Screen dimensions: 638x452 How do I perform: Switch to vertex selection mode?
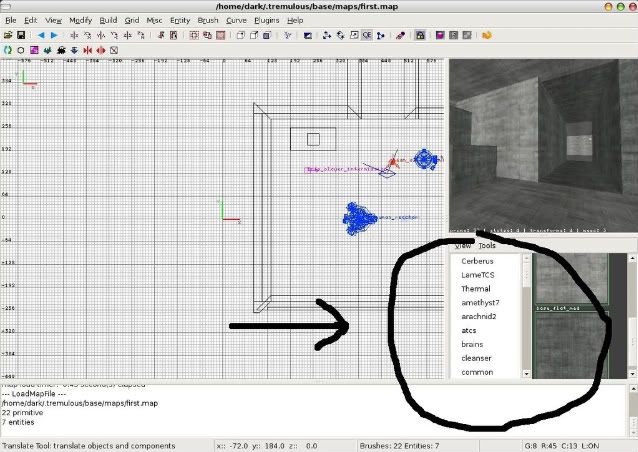pyautogui.click(x=240, y=35)
